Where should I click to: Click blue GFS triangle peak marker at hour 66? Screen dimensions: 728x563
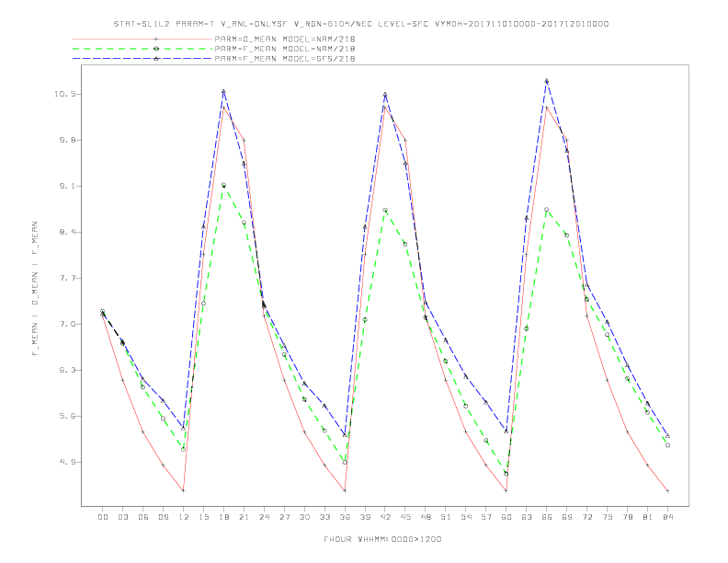[547, 81]
